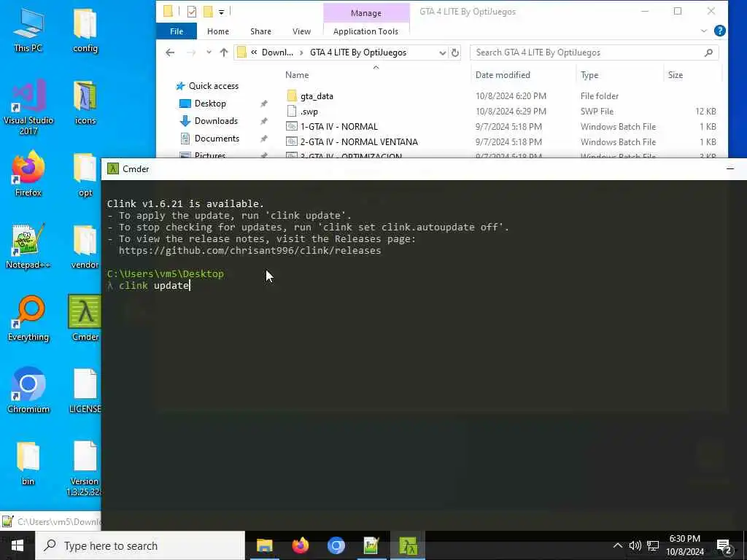Go up one folder level in Explorer
Viewport: 747px width, 560px height.
coord(223,52)
